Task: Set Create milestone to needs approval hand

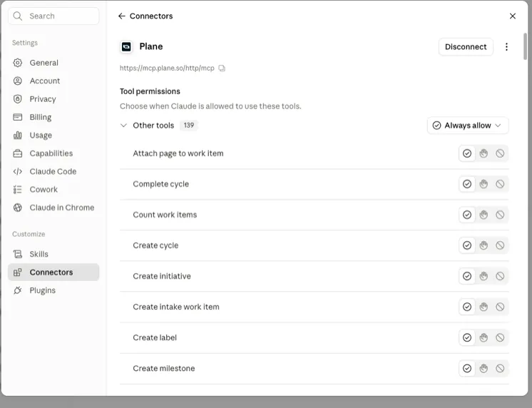Action: pos(484,368)
